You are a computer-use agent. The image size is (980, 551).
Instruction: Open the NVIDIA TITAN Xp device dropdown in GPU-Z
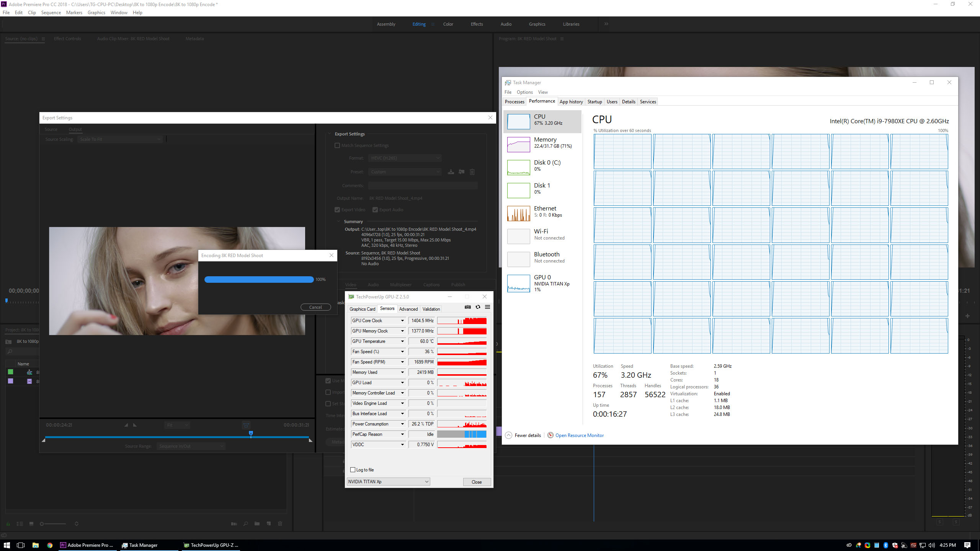coord(388,482)
